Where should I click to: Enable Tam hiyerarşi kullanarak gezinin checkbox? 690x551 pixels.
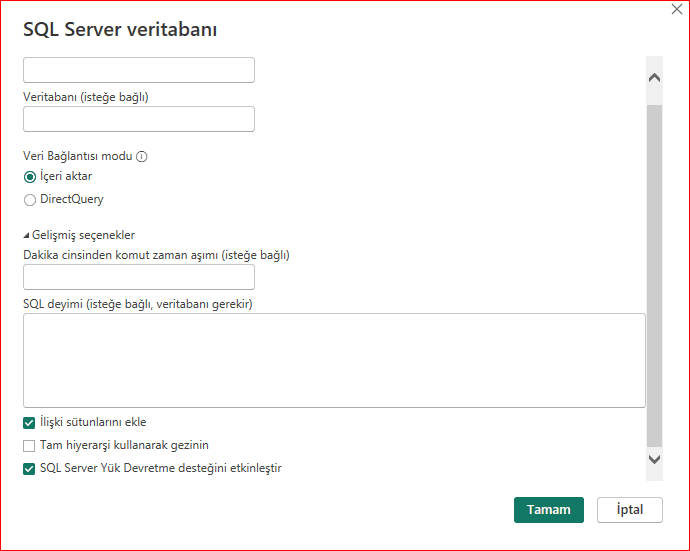pos(29,445)
